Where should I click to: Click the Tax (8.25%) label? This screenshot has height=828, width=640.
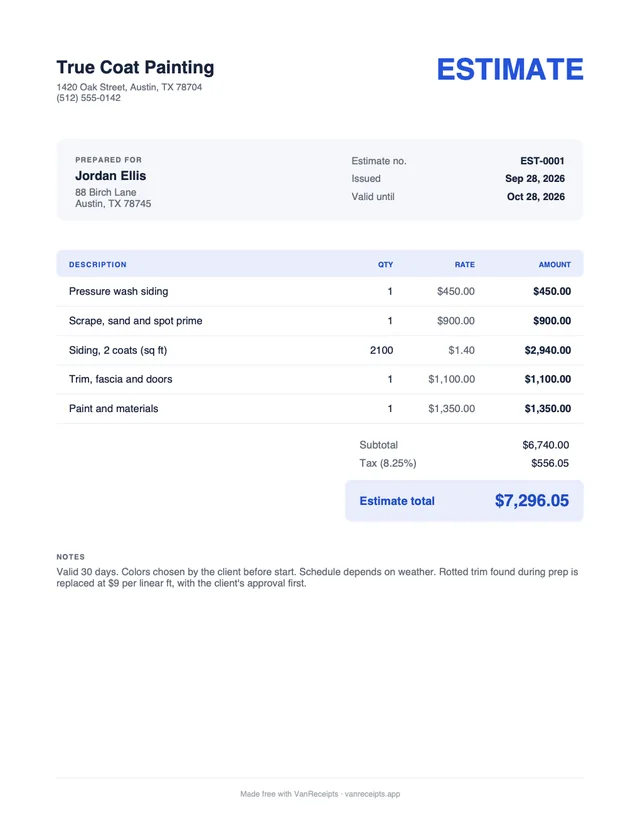point(388,463)
